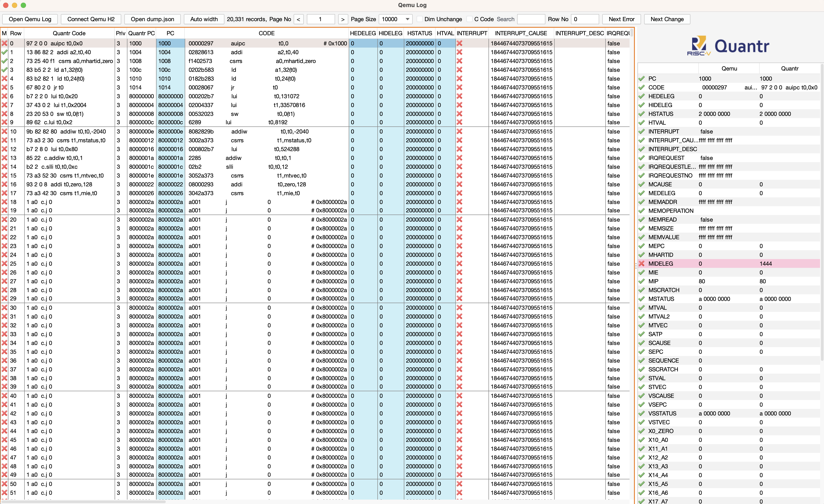Sort by the Row column header
The height and width of the screenshot is (504, 824).
coord(16,33)
